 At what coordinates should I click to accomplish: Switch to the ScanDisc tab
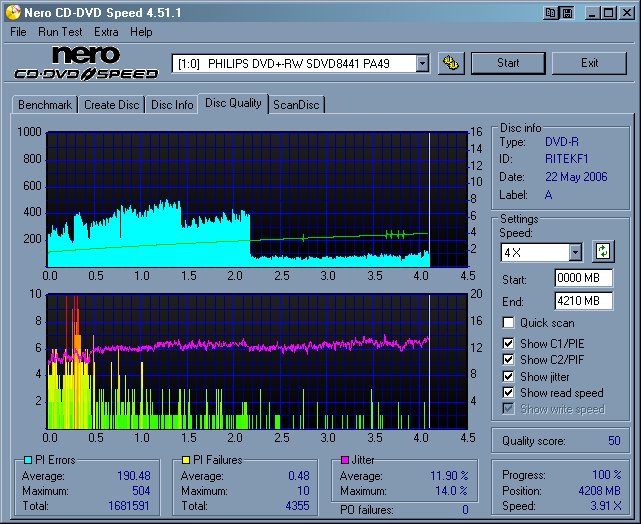click(296, 105)
